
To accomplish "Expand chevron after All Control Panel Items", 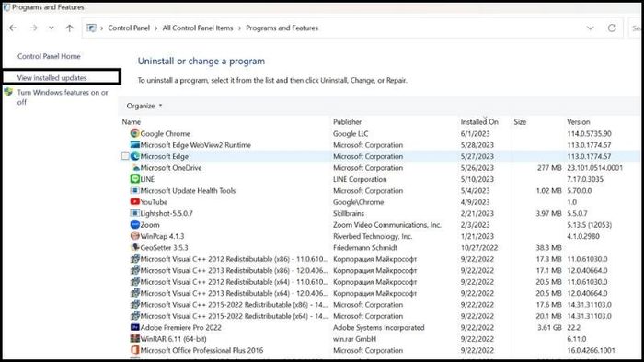I will point(239,28).
